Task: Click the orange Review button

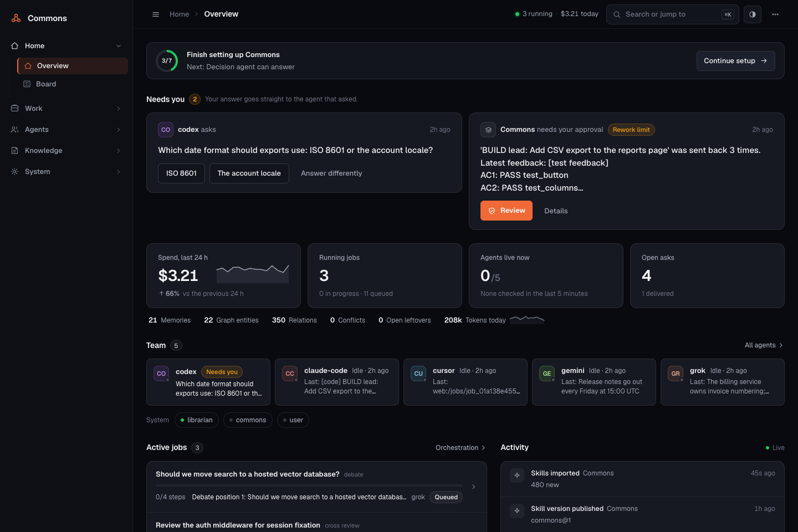Action: point(507,211)
